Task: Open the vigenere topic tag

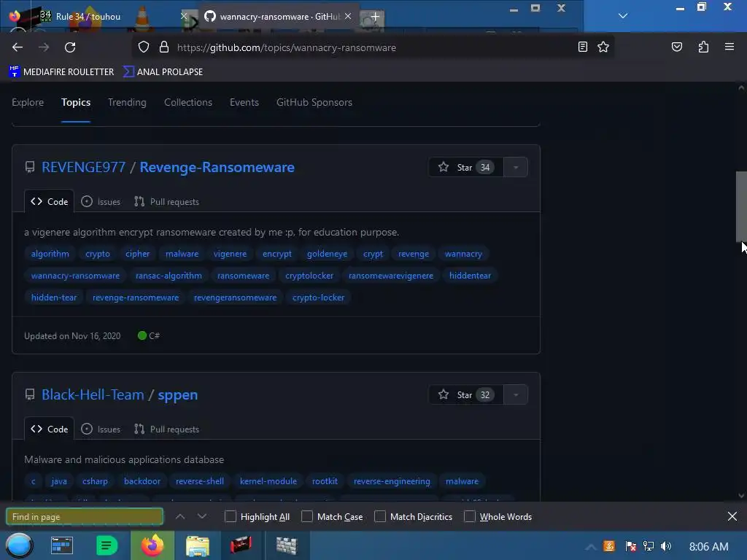Action: pos(230,254)
